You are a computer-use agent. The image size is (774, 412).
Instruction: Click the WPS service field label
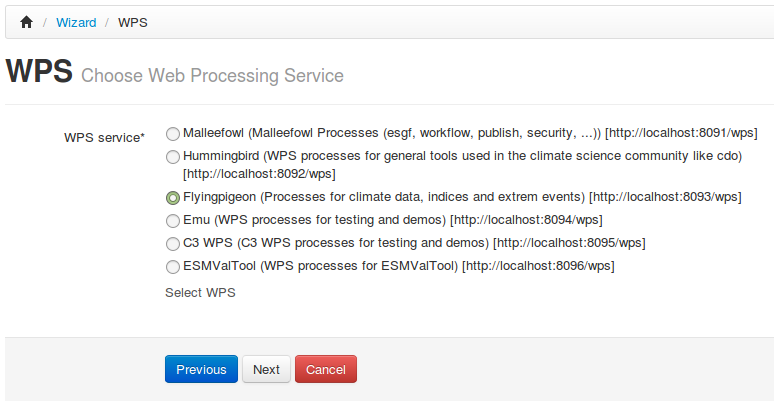click(x=104, y=138)
